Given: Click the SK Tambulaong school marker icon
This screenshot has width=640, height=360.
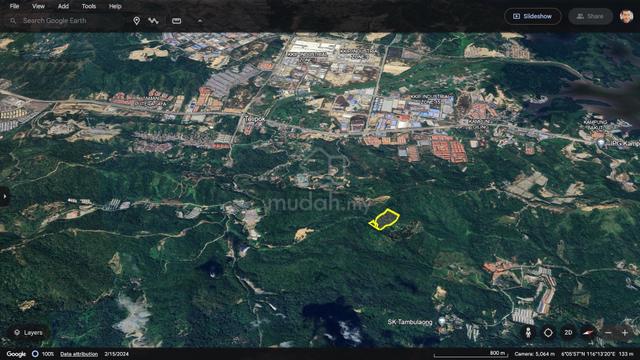Looking at the screenshot, I should (442, 322).
